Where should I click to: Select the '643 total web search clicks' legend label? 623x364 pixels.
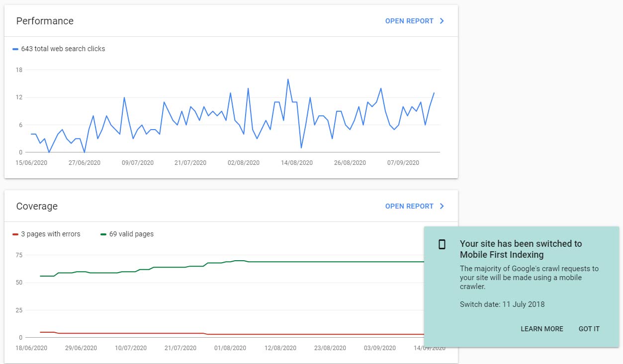[63, 49]
